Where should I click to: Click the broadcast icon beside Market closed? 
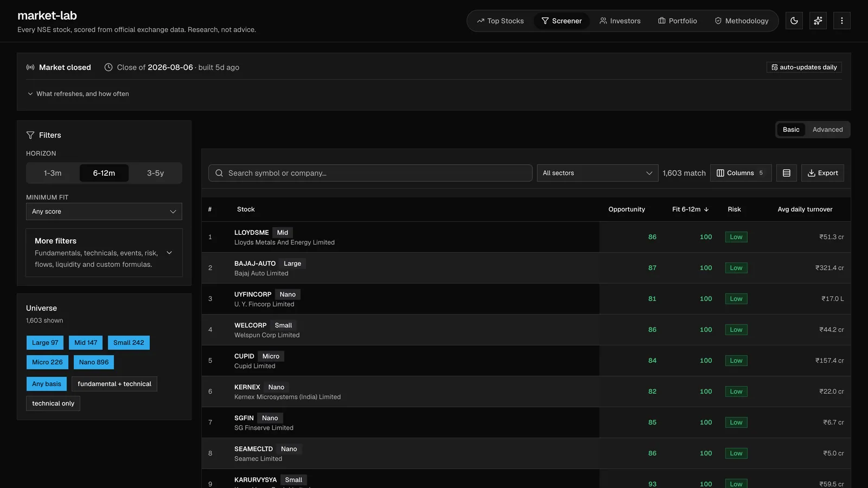(x=30, y=67)
